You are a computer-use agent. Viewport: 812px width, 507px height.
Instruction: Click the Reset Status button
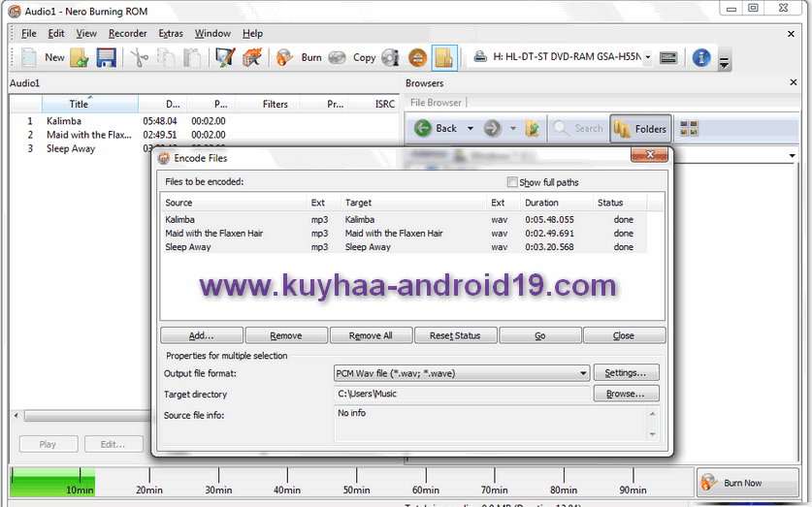point(455,335)
